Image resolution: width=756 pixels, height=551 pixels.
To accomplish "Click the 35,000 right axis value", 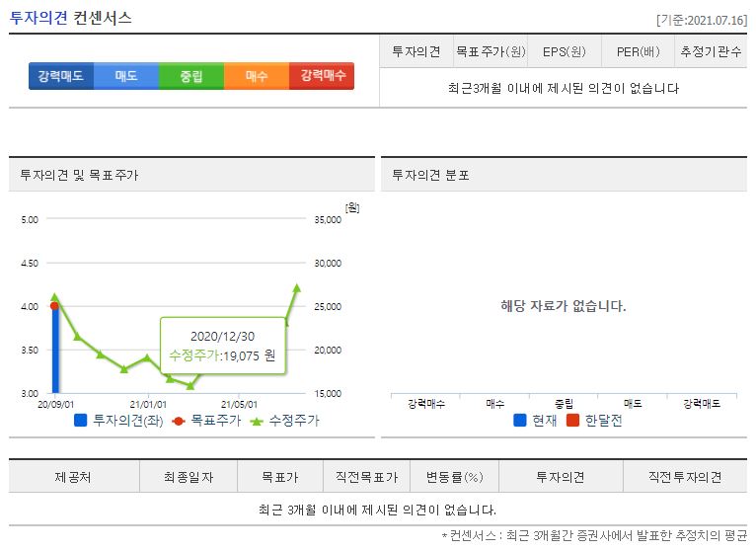I will [x=328, y=219].
